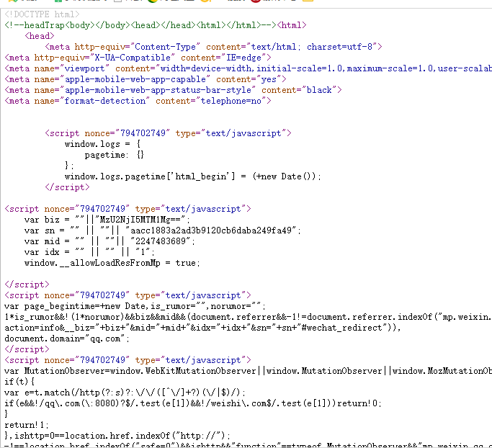492x448 pixels.
Task: Select the content="black" attribute
Action: pyautogui.click(x=300, y=90)
